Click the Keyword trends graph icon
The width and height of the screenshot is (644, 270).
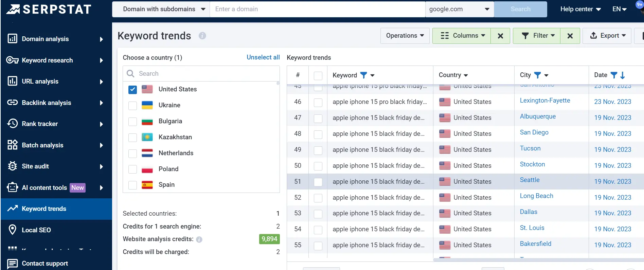click(x=12, y=209)
